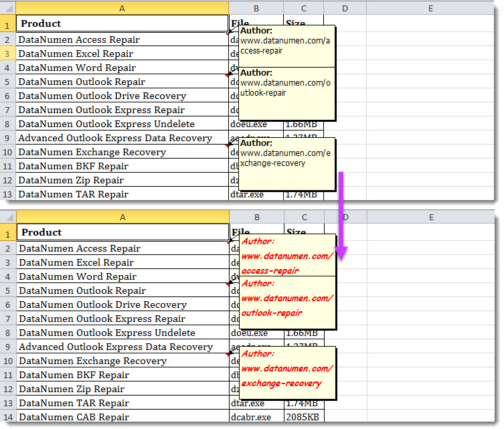
Task: Select DataNumen Excel Repair cell in the top spreadsheet
Action: 122,54
